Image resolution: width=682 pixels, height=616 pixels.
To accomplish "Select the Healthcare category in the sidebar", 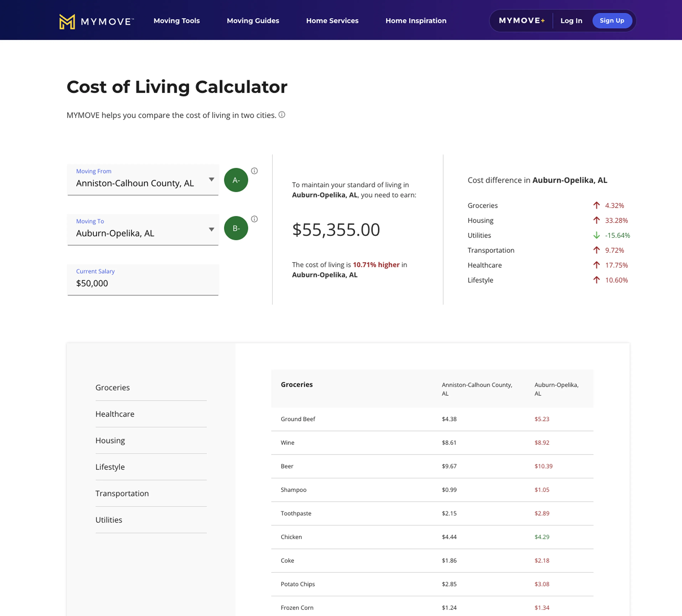I will point(115,414).
